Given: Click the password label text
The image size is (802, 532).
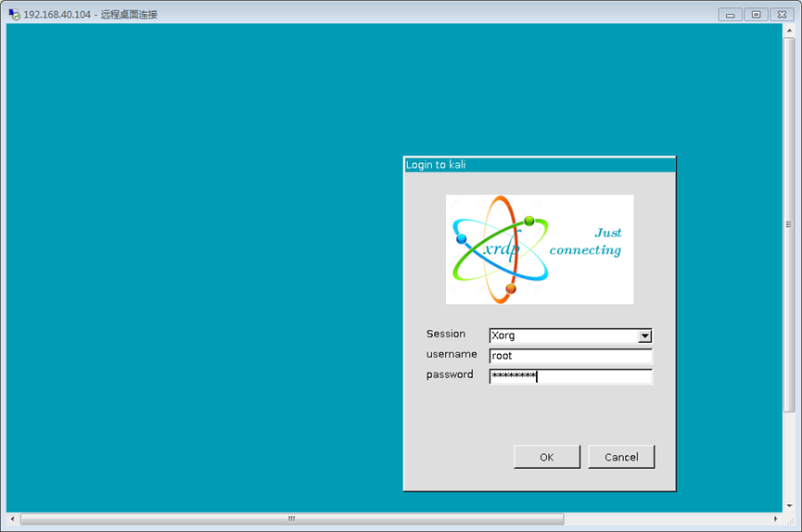Looking at the screenshot, I should (450, 374).
